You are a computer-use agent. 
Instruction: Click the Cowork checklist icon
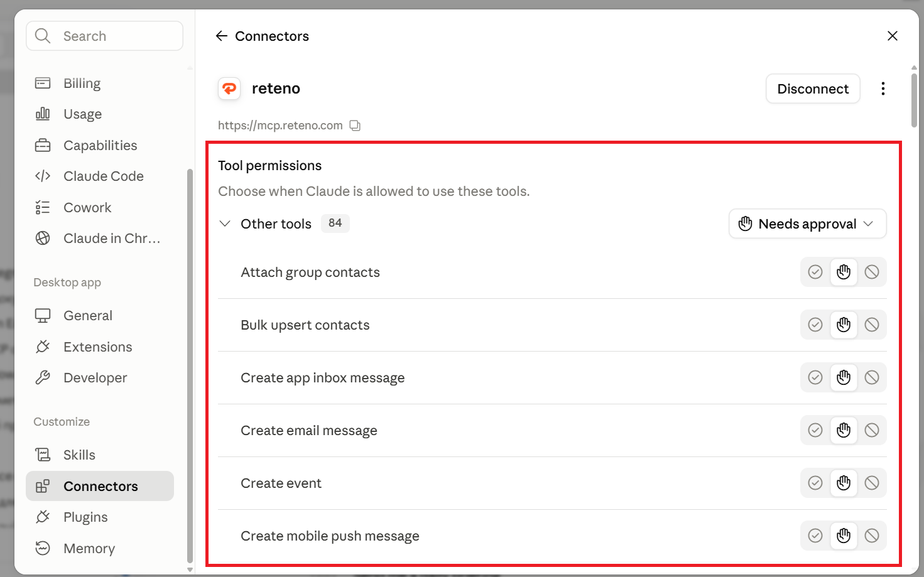43,207
